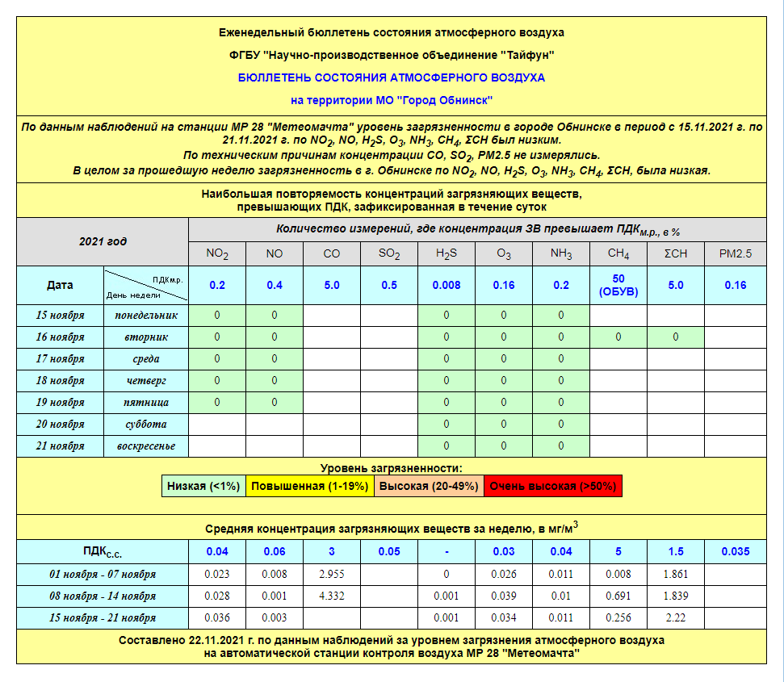Click the PM2.5 column header

point(735,253)
